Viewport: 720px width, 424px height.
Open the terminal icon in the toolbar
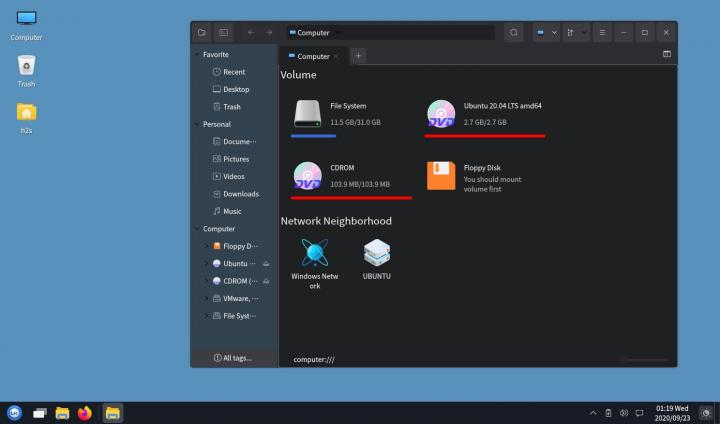(223, 33)
